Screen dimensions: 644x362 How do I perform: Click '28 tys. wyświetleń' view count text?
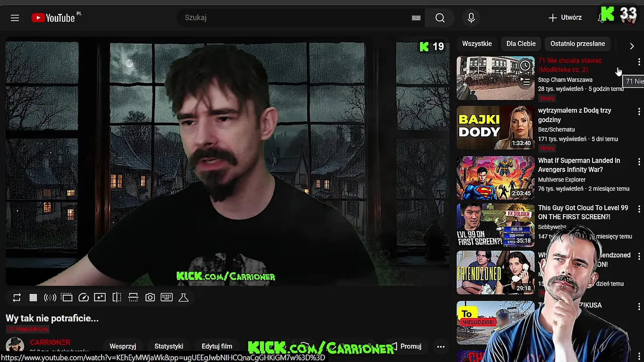[560, 89]
